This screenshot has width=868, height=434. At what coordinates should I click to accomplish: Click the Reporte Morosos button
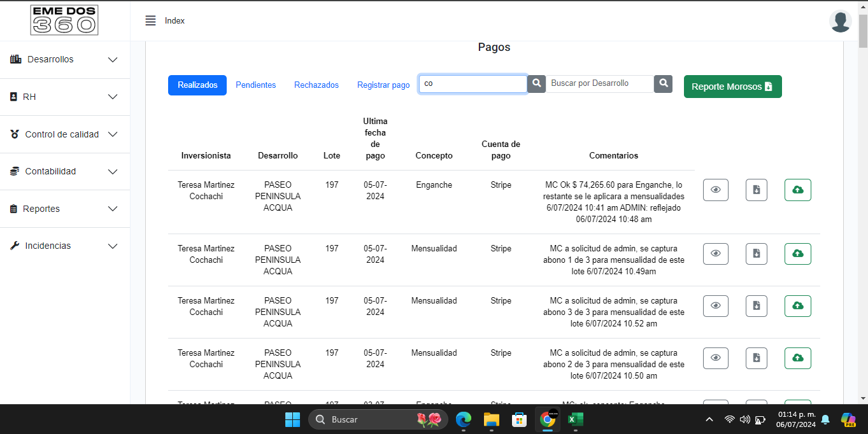coord(732,87)
